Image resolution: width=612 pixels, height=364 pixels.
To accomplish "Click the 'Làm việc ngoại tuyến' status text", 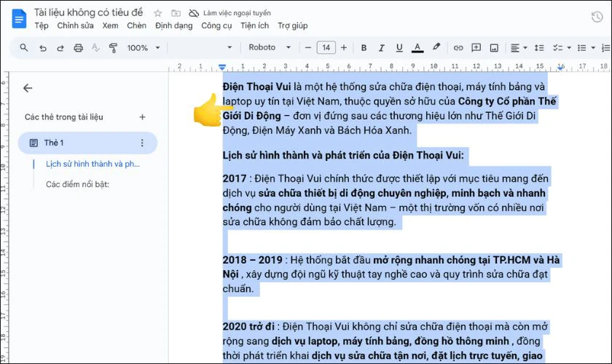I will click(x=237, y=13).
